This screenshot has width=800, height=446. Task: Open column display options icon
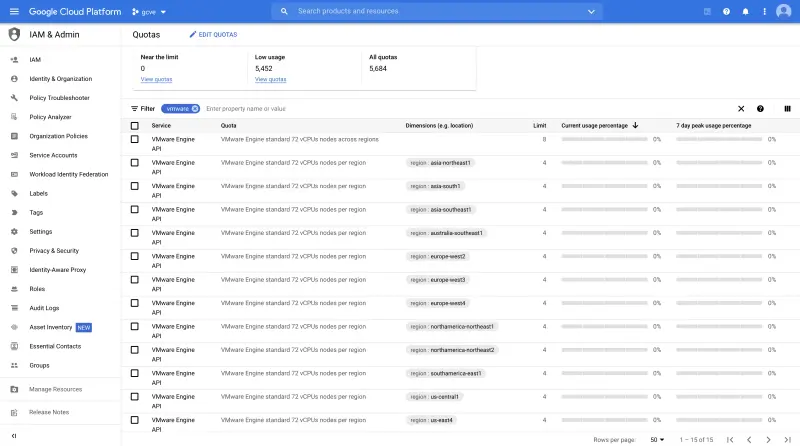[x=787, y=108]
